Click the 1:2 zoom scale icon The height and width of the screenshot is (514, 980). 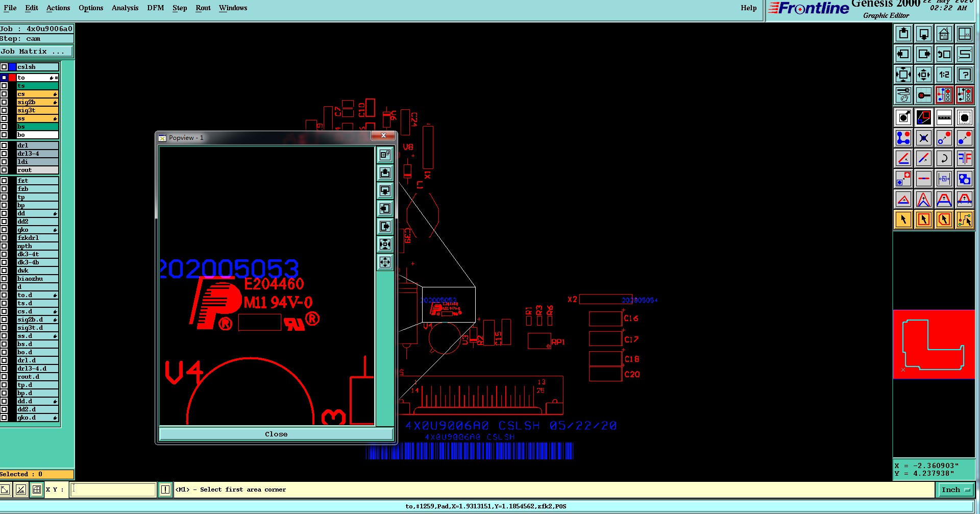pos(944,75)
